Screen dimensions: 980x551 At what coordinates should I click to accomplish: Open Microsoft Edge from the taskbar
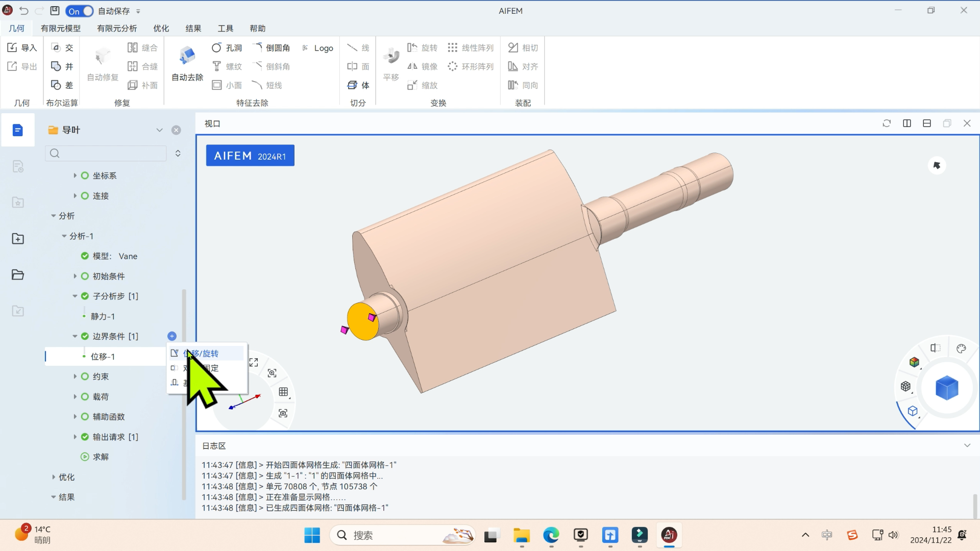point(551,535)
